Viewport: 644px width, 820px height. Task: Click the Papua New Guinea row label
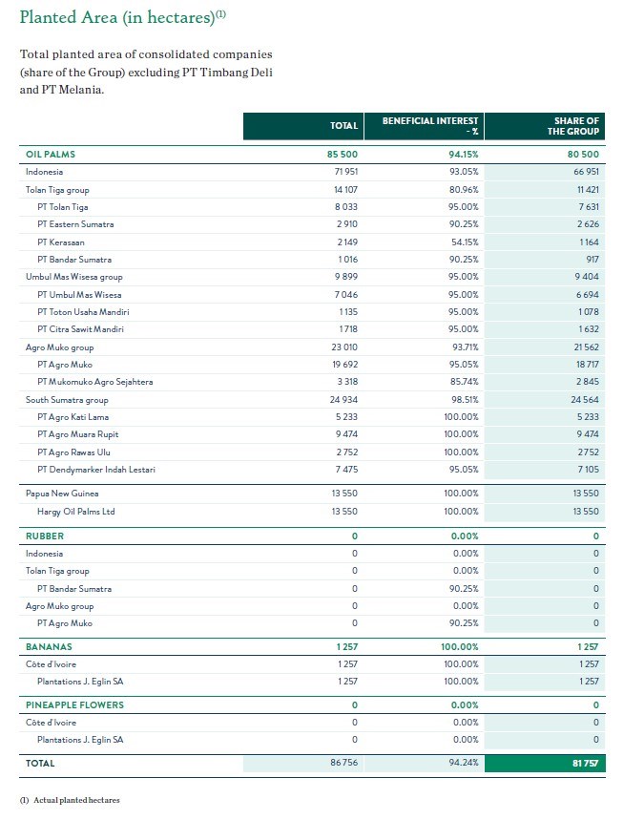point(62,494)
